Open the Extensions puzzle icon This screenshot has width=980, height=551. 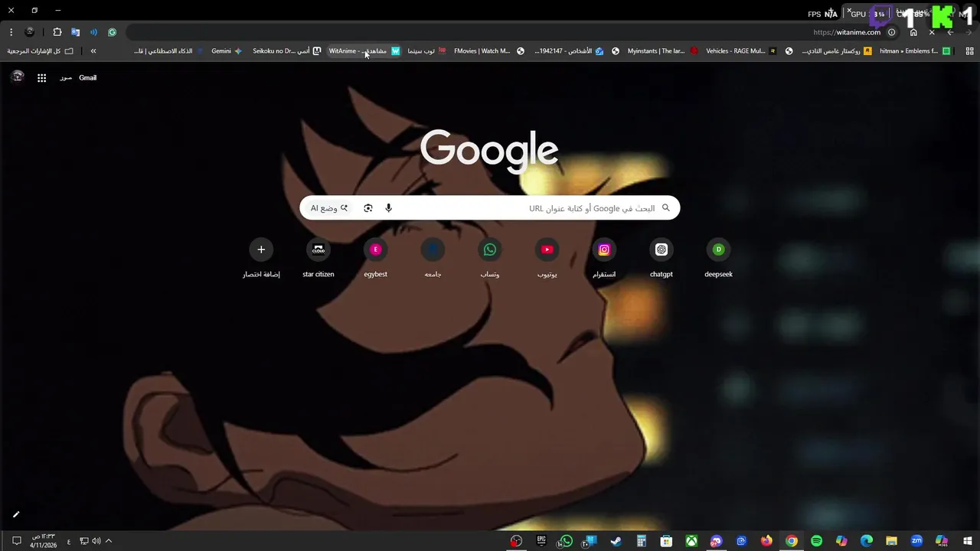(57, 32)
